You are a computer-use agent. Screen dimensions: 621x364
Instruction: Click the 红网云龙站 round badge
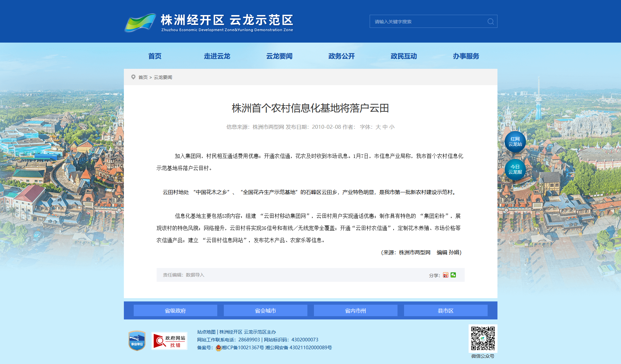pos(515,142)
